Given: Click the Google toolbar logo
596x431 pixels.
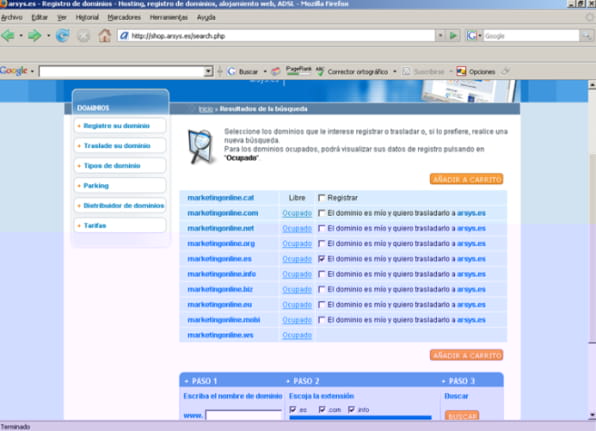Looking at the screenshot, I should point(14,71).
